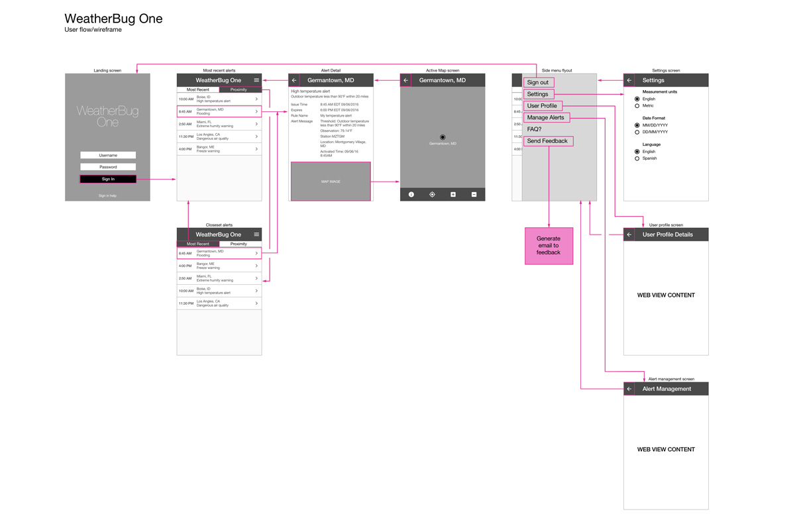Click back arrow in Settings header
The width and height of the screenshot is (795, 532).
click(629, 80)
